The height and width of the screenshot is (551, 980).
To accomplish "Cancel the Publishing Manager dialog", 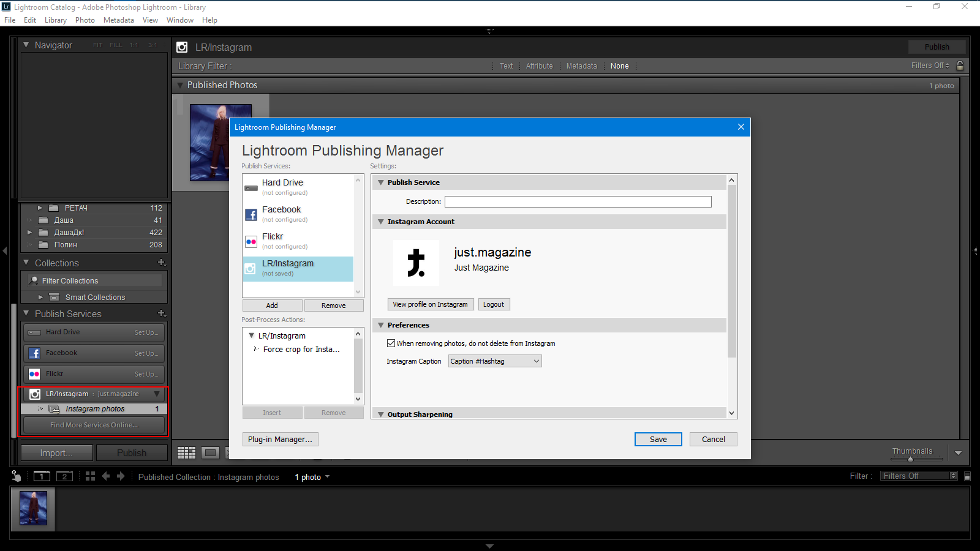I will click(714, 440).
